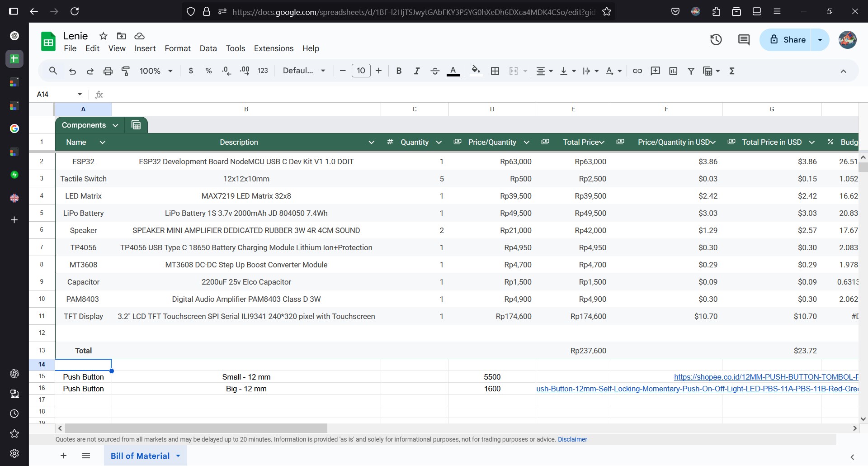The image size is (868, 466).
Task: Open the View menu
Action: pyautogui.click(x=117, y=48)
